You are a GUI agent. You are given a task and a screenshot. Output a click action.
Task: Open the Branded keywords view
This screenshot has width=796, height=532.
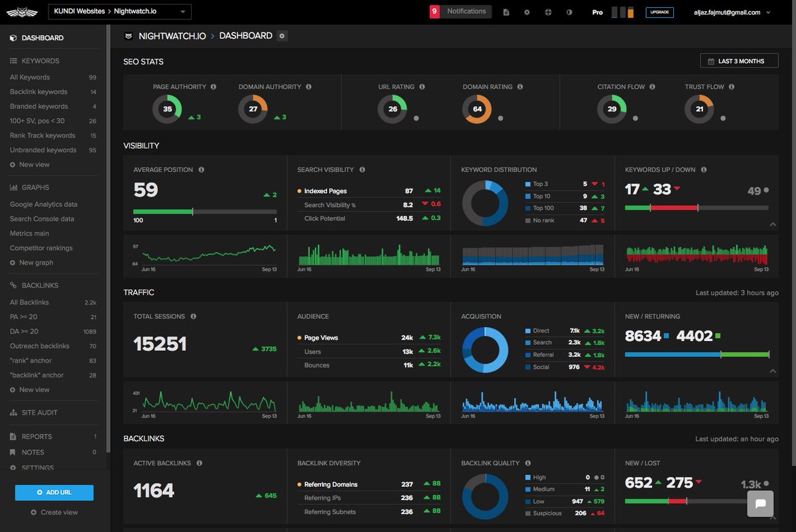coord(39,106)
